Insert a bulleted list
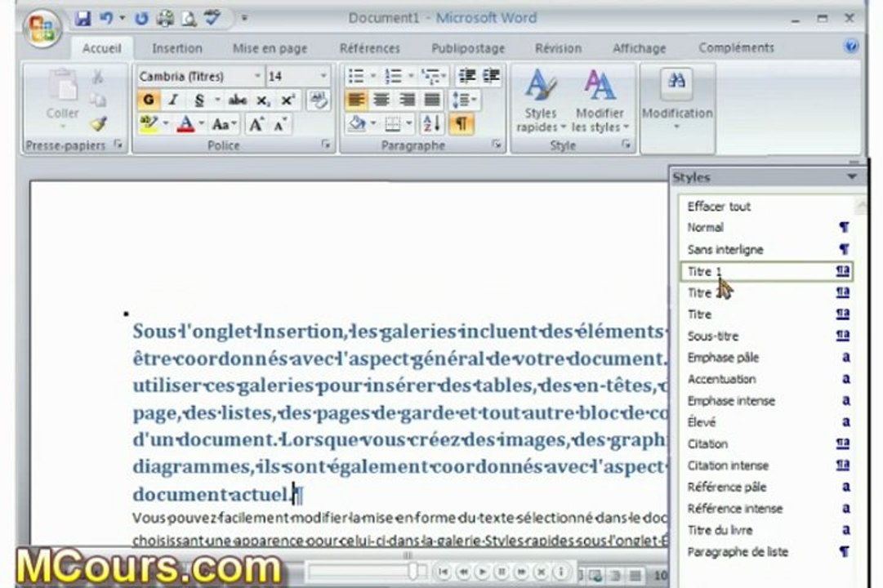 point(356,75)
